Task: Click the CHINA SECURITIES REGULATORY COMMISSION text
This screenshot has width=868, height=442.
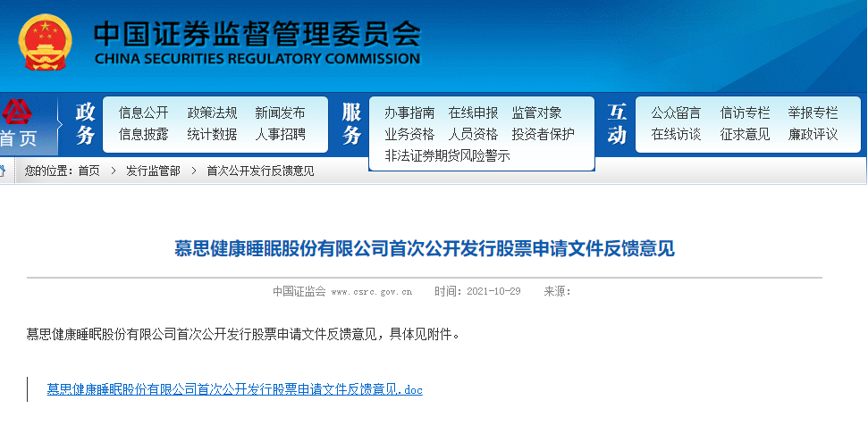Action: tap(257, 59)
